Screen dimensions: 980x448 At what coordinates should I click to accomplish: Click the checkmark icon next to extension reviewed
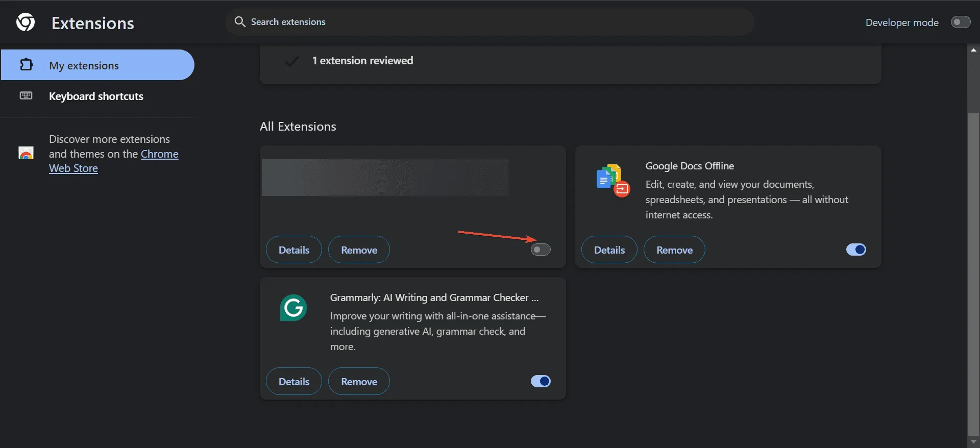tap(292, 61)
